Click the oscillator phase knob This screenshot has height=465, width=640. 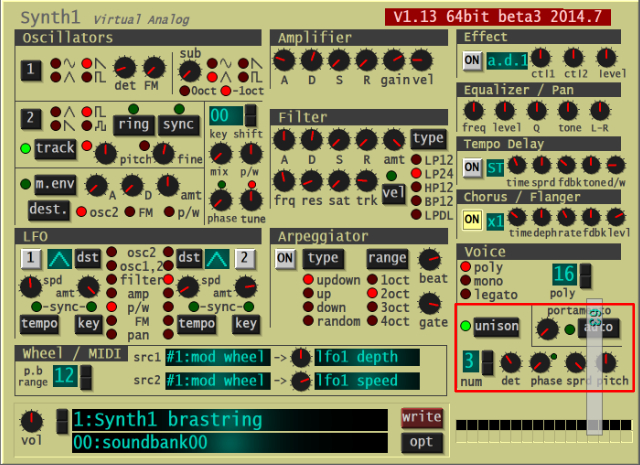221,200
